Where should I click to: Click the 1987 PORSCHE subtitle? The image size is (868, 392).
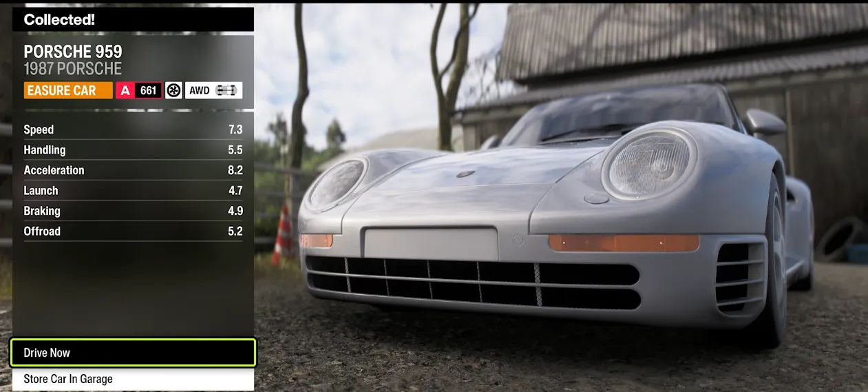coord(72,69)
